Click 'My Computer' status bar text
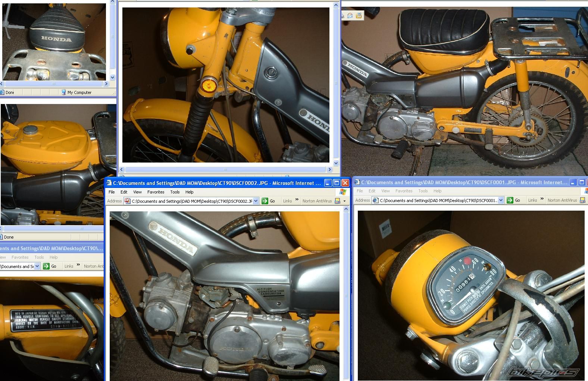The image size is (588, 381). click(x=79, y=92)
